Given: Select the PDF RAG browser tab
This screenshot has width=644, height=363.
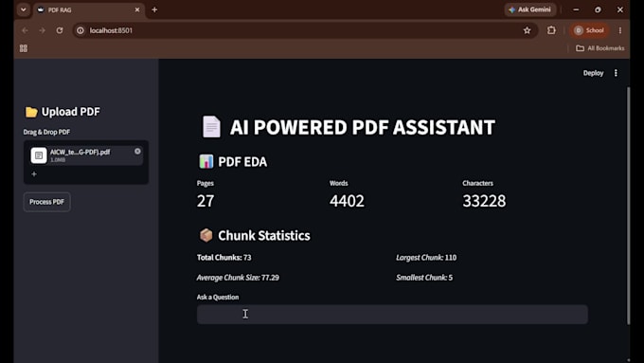Looking at the screenshot, I should pos(89,9).
